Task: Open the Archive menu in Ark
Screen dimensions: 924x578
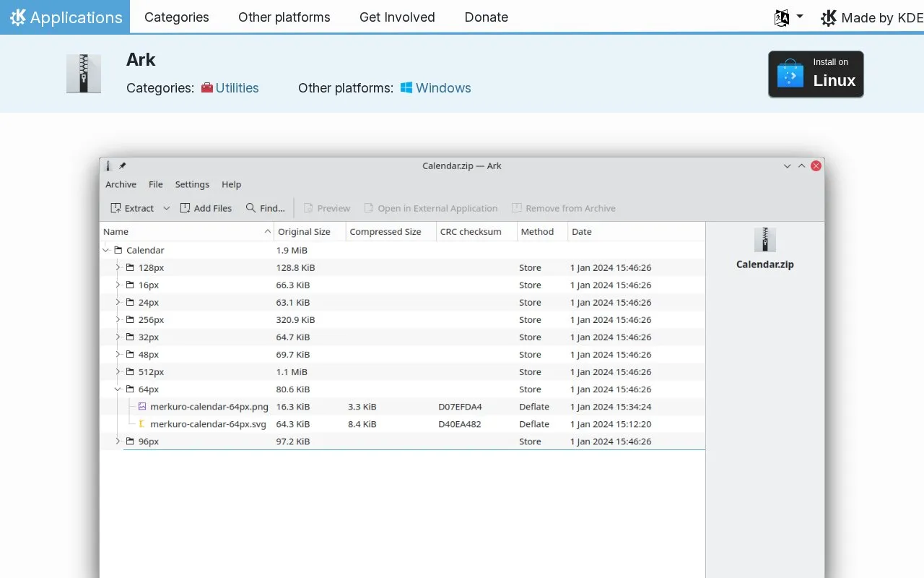Action: point(121,184)
